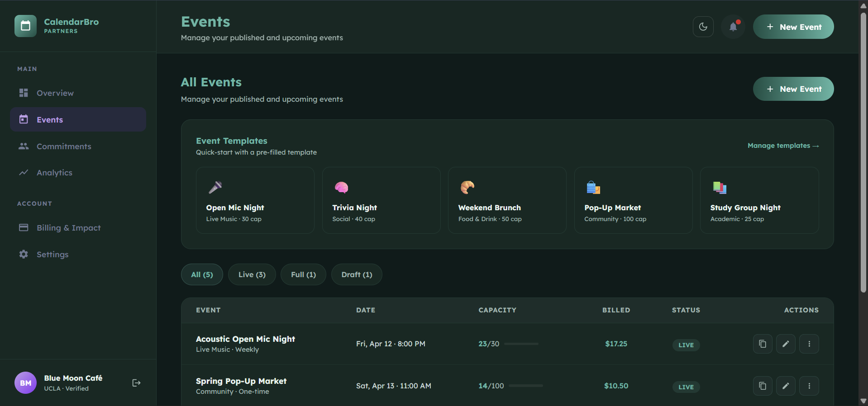
Task: Click the EVENT column header
Action: [208, 310]
